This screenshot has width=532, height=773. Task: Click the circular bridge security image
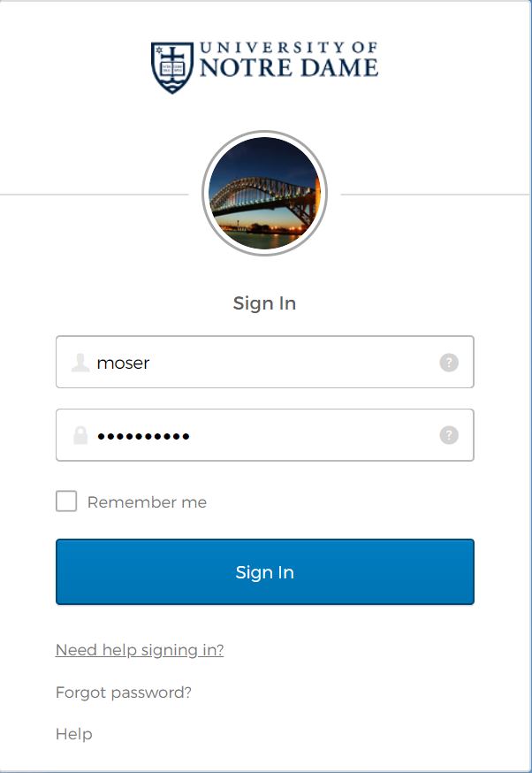pos(265,193)
